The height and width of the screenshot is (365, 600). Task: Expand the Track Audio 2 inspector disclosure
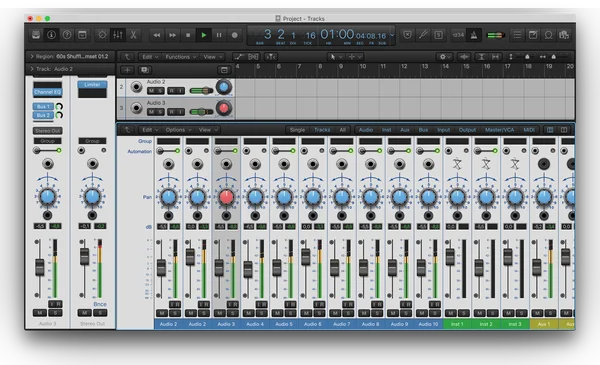(32, 69)
